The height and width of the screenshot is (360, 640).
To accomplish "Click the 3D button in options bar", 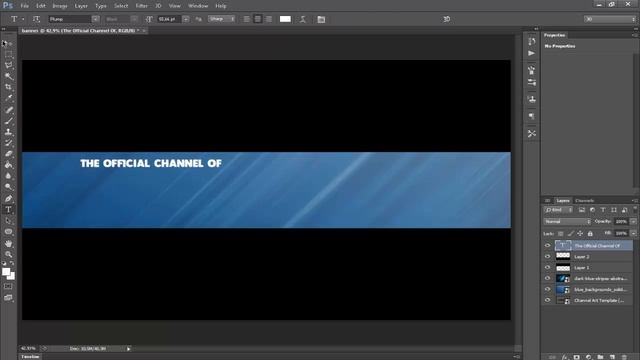I will (x=447, y=19).
